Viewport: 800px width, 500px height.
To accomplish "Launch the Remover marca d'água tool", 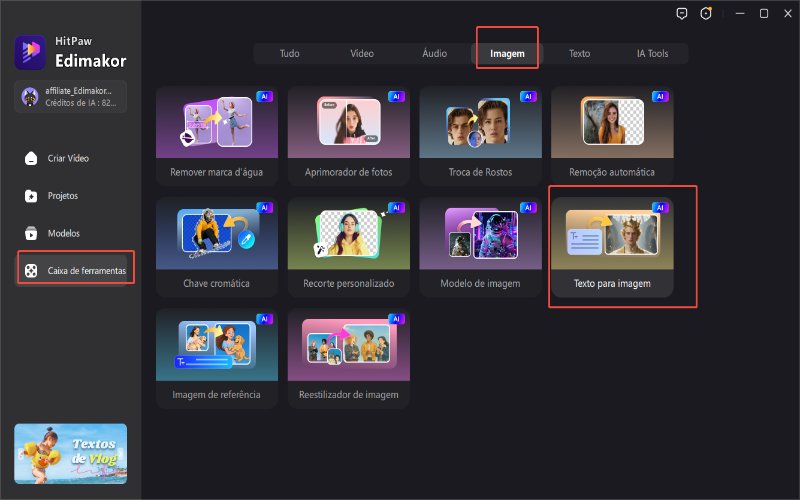I will point(214,135).
